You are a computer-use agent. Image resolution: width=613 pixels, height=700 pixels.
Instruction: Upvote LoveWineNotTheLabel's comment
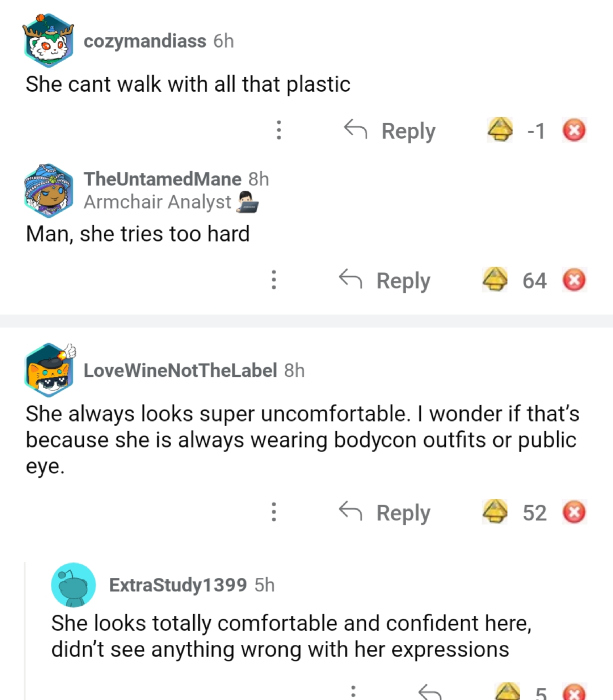point(494,513)
